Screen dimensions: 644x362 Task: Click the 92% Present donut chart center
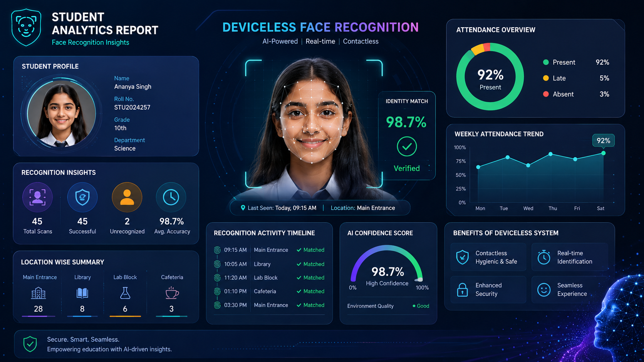coord(490,77)
